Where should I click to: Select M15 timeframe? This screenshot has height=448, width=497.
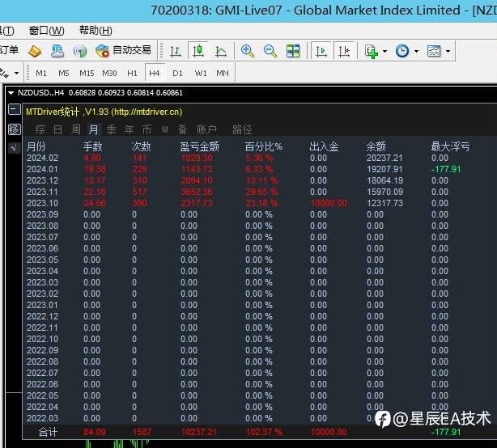[87, 74]
